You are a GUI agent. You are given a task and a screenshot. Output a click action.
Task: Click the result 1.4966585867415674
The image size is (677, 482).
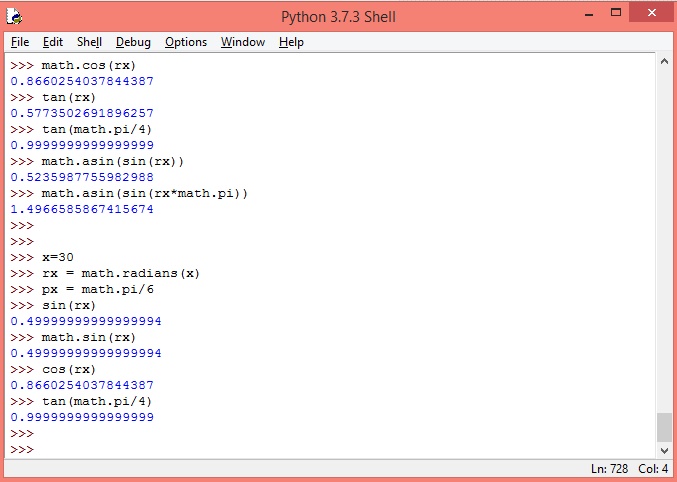click(82, 209)
